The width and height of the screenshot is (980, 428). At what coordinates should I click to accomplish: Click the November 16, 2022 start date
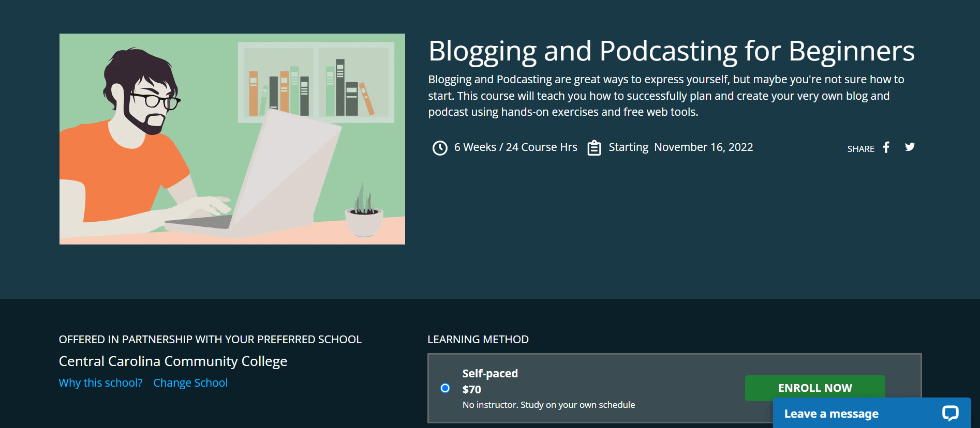(x=703, y=147)
